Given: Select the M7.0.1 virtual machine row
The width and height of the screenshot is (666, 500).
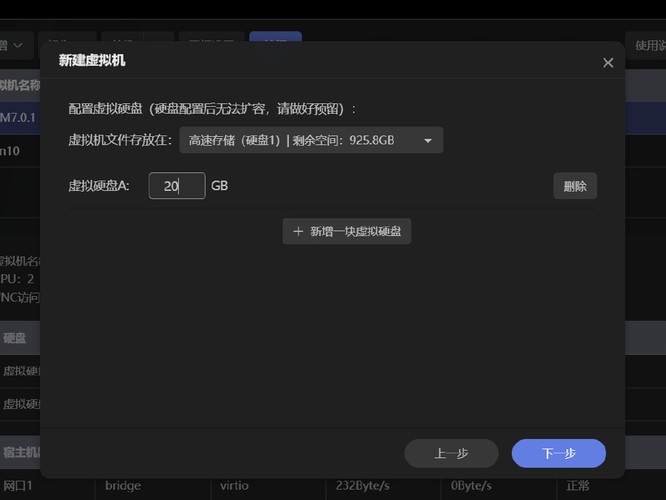Looking at the screenshot, I should [20, 118].
